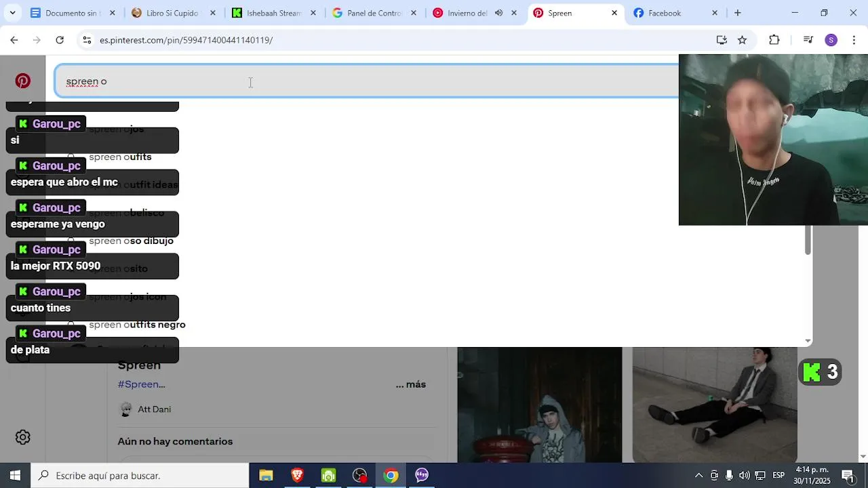
Task: Open the taskbar clock and date
Action: point(813,475)
